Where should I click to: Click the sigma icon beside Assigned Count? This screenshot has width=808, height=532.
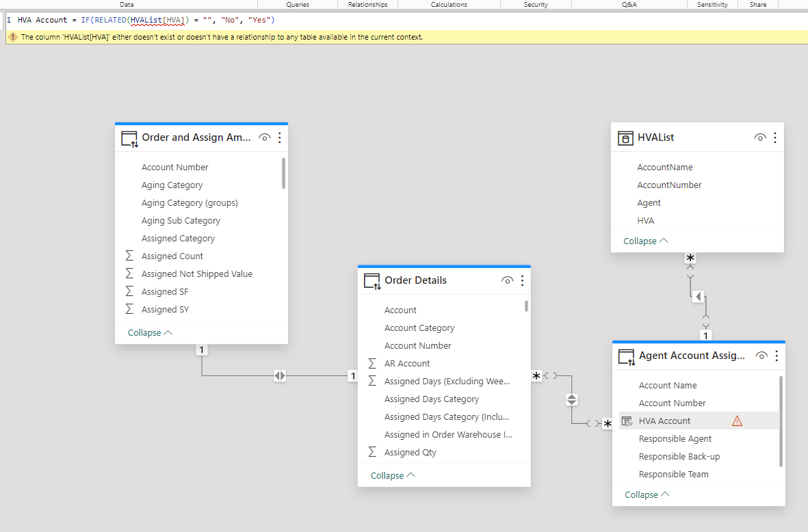(129, 256)
